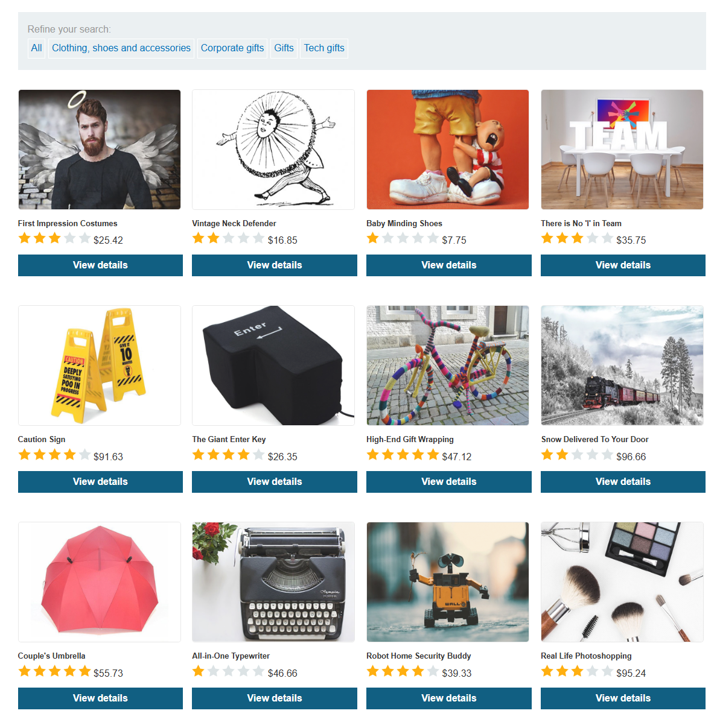
Task: Click the fifth star under High-End Gift Wrapping
Action: [x=433, y=455]
